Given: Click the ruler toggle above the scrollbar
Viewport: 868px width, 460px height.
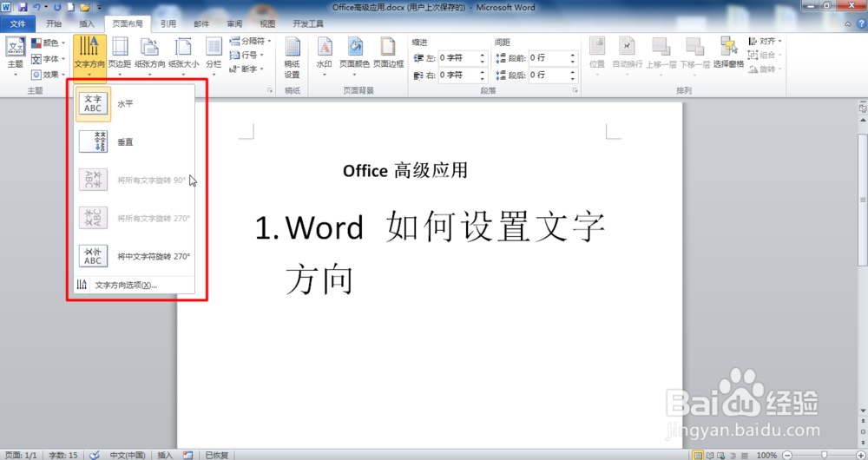Looking at the screenshot, I should point(863,108).
